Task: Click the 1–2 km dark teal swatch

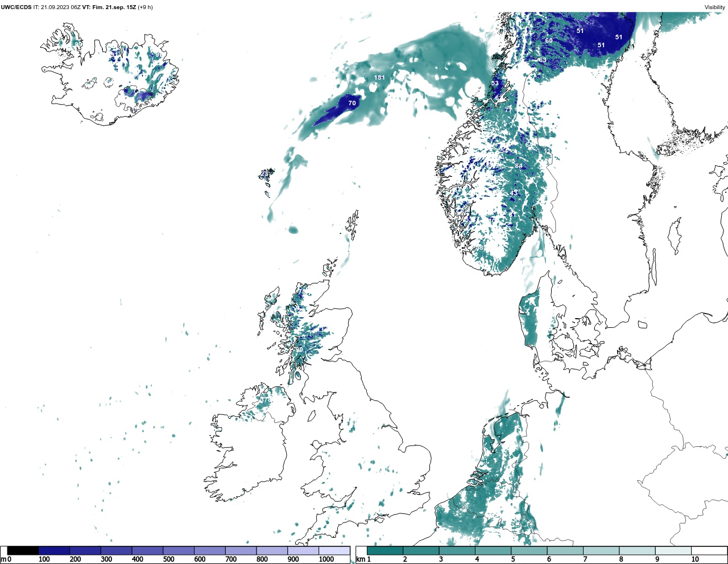Action: click(x=385, y=550)
